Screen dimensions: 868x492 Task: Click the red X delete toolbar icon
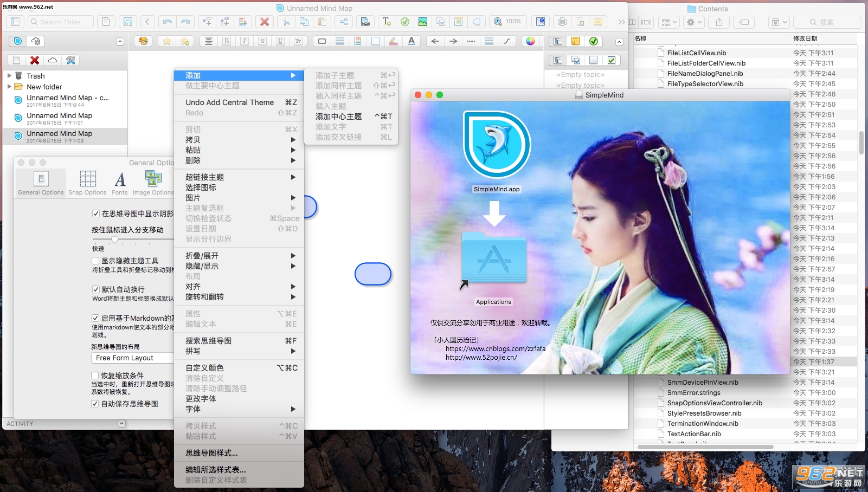[265, 22]
